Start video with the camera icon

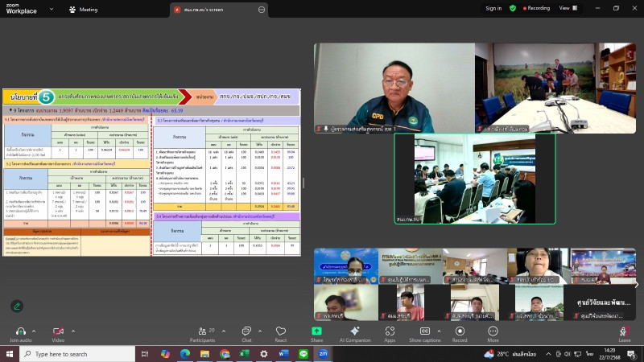[58, 331]
